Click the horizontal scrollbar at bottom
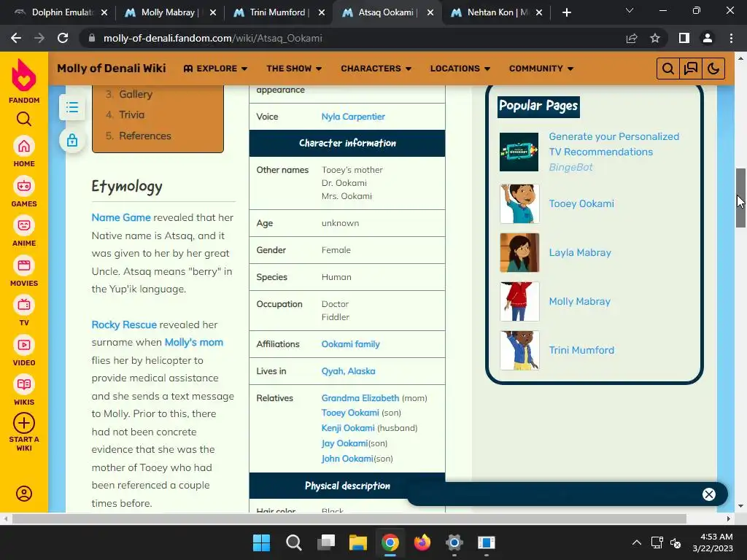 click(x=349, y=518)
